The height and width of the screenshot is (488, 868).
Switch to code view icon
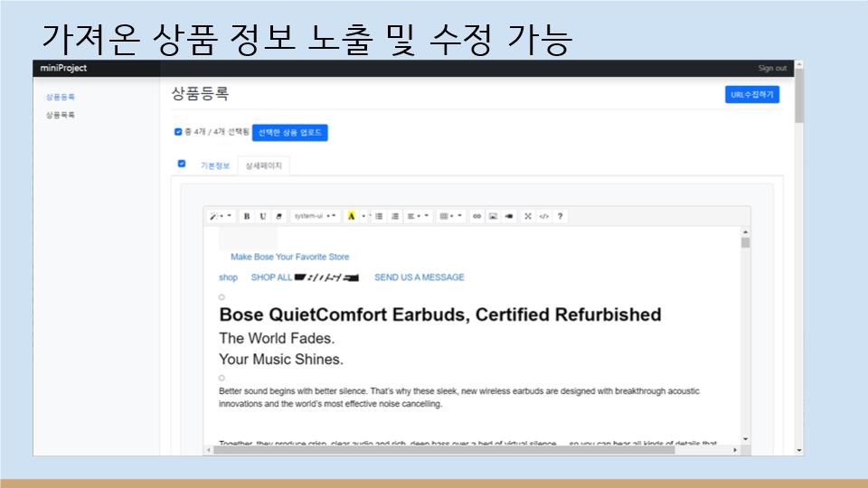(x=544, y=216)
